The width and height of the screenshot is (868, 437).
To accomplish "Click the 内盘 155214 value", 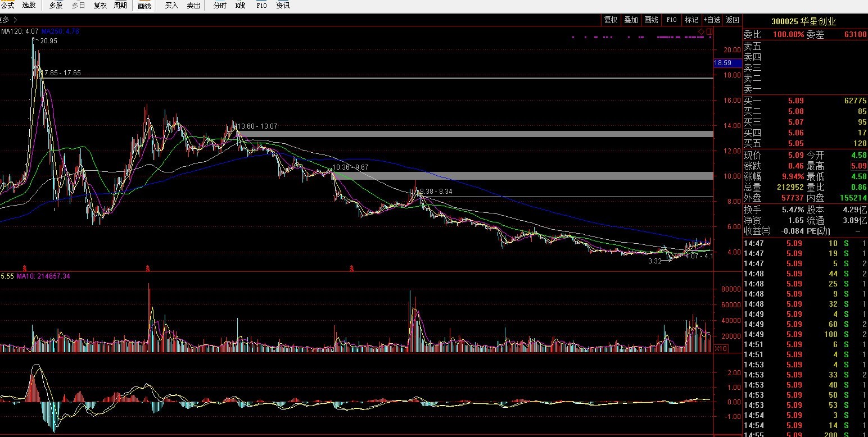I will pos(852,198).
